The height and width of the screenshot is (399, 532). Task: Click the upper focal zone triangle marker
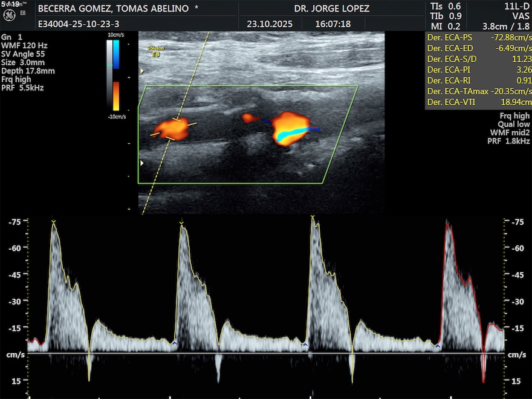click(143, 71)
